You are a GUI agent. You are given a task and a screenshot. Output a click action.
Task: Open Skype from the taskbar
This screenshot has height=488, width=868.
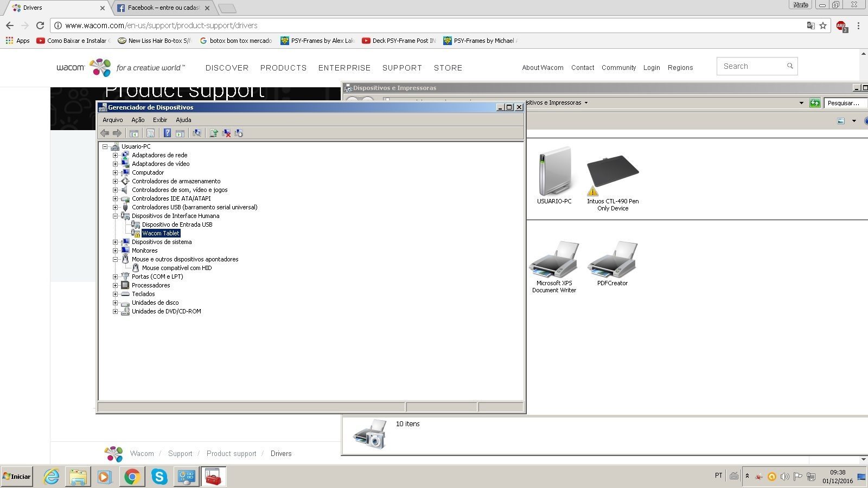pyautogui.click(x=159, y=477)
